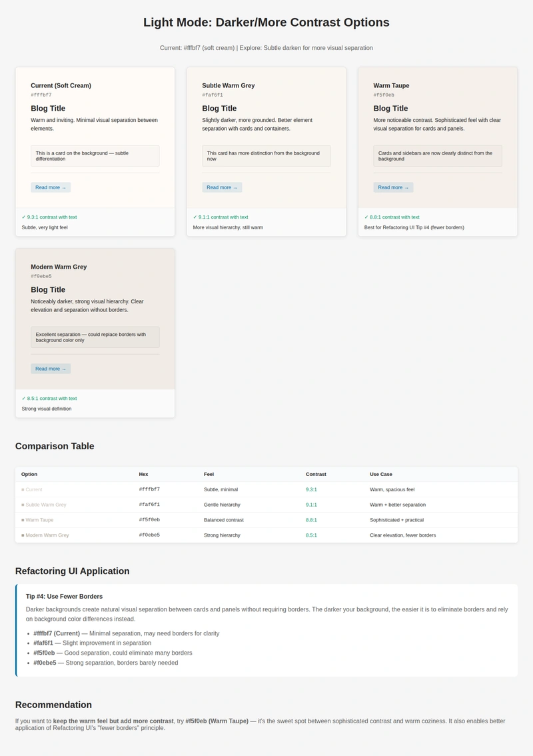Image resolution: width=533 pixels, height=756 pixels.
Task: Click Read more on the Current Soft Cream card
Action: 50,187
